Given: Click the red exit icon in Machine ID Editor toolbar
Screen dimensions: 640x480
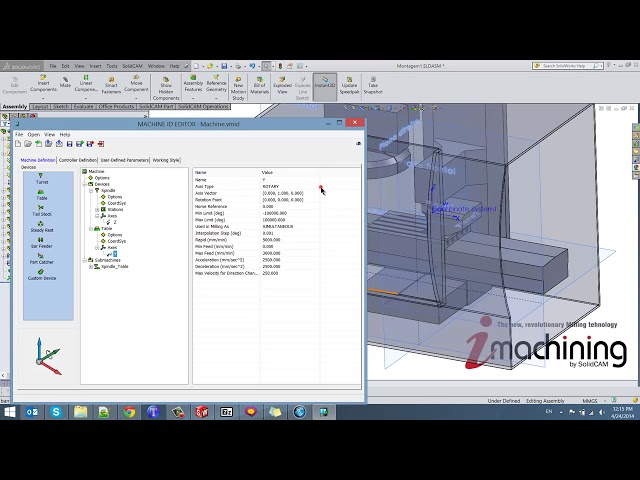Looking at the screenshot, I should click(x=101, y=144).
